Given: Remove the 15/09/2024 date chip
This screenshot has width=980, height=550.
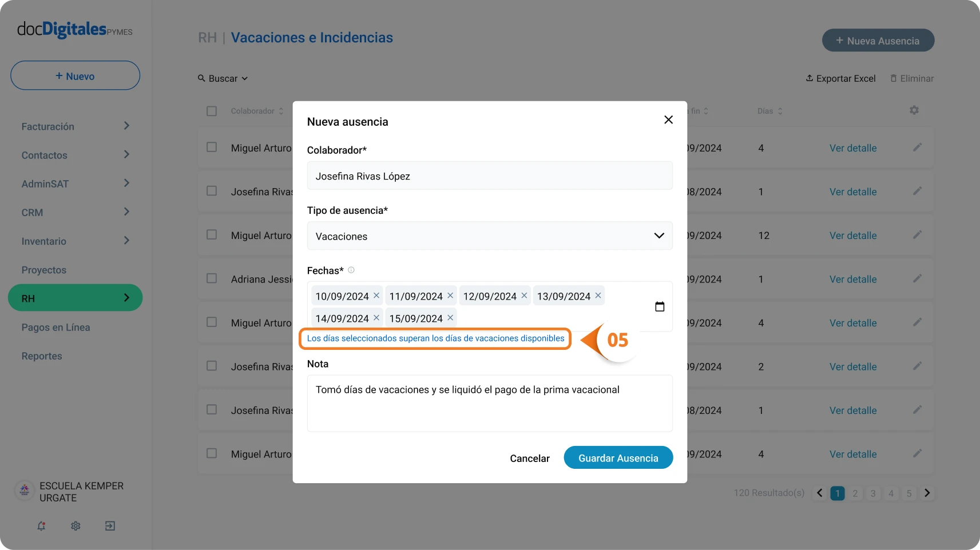Looking at the screenshot, I should pos(450,318).
